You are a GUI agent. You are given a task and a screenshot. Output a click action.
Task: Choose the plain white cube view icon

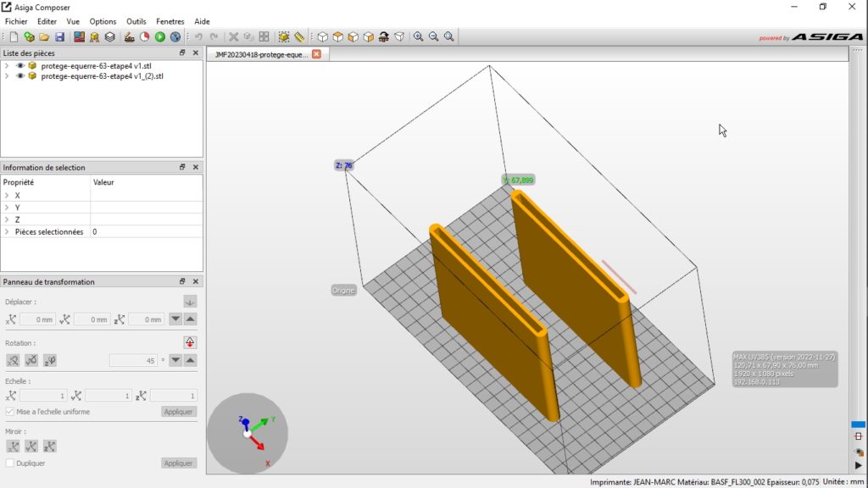click(x=323, y=37)
